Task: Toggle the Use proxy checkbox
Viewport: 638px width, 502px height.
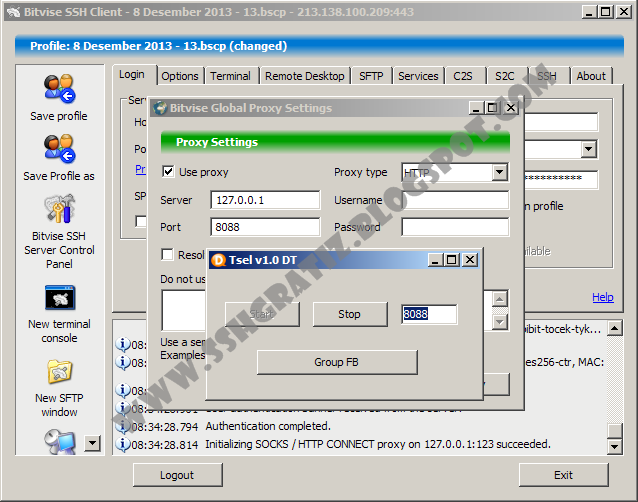Action: [168, 172]
